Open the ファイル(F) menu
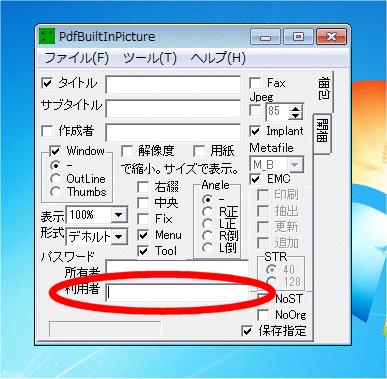 click(77, 58)
